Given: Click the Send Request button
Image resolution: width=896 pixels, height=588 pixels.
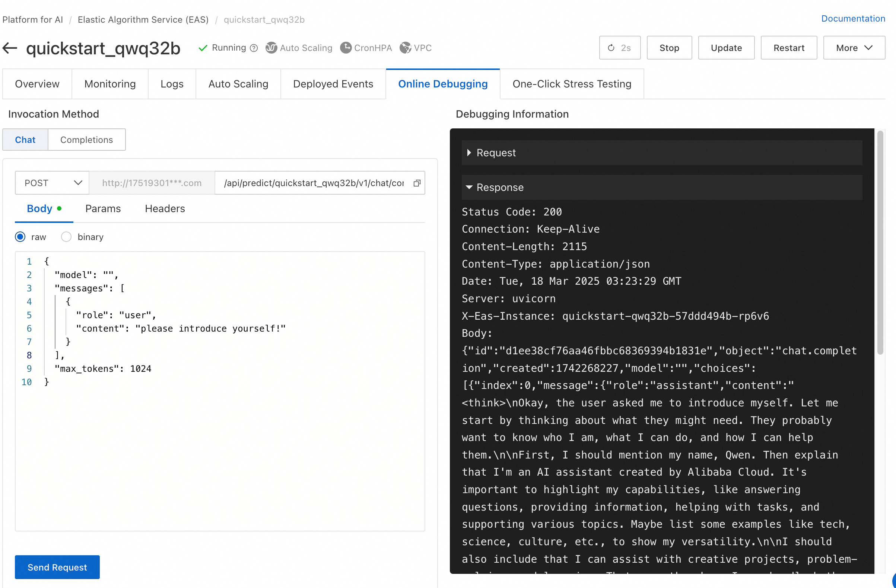Looking at the screenshot, I should (57, 567).
